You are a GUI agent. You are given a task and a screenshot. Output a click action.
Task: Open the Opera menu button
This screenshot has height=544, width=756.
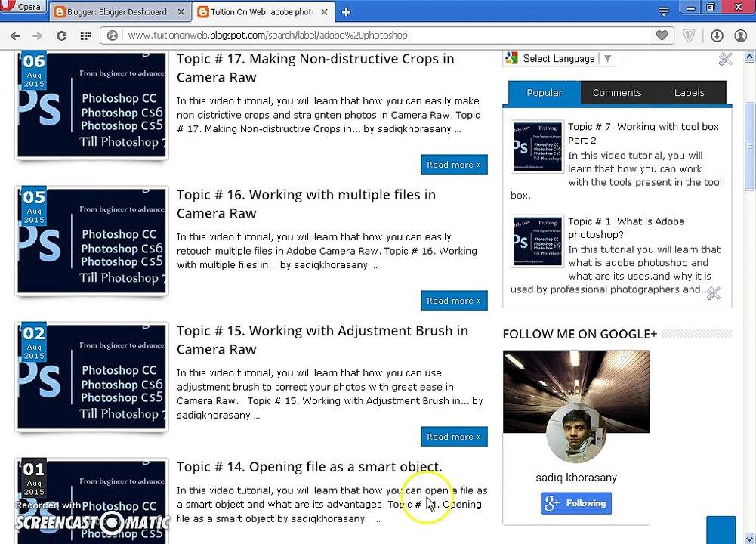pos(23,6)
